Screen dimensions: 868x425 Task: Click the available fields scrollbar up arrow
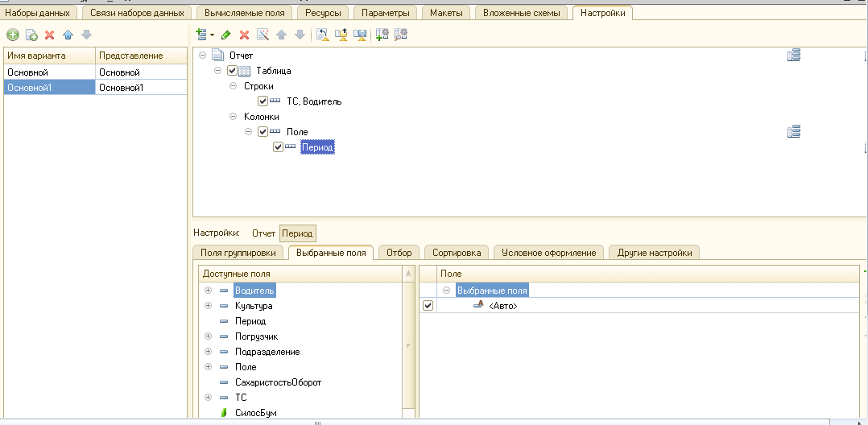click(408, 274)
